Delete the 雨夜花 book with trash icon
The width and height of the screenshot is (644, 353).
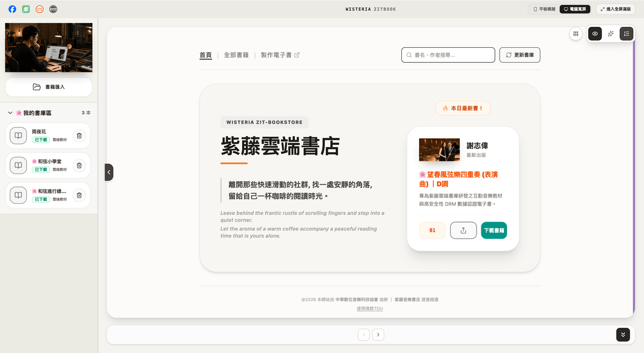tap(79, 136)
